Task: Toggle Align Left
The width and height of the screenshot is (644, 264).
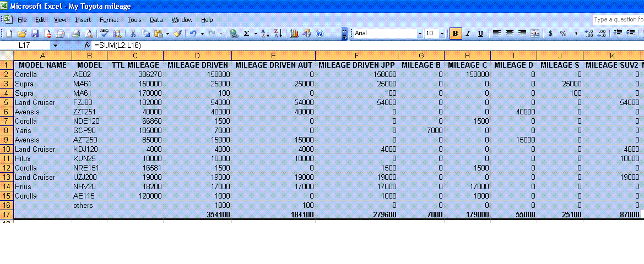Action: point(496,34)
